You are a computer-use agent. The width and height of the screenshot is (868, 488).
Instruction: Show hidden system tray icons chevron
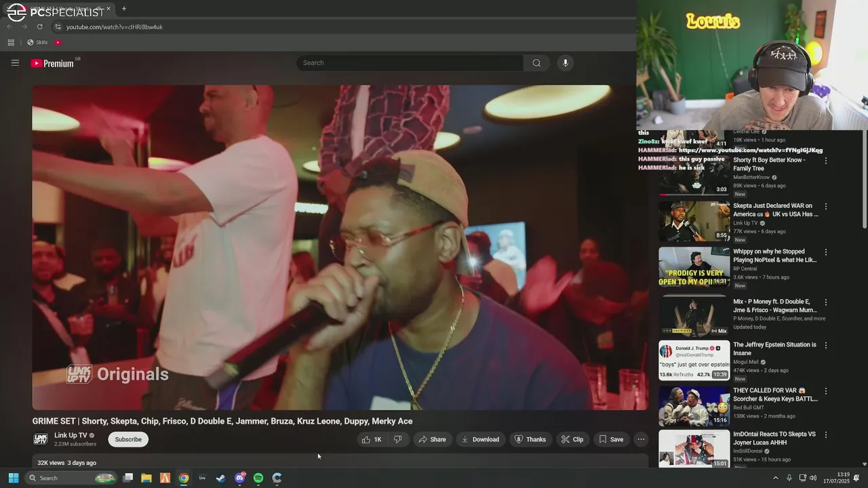(776, 478)
